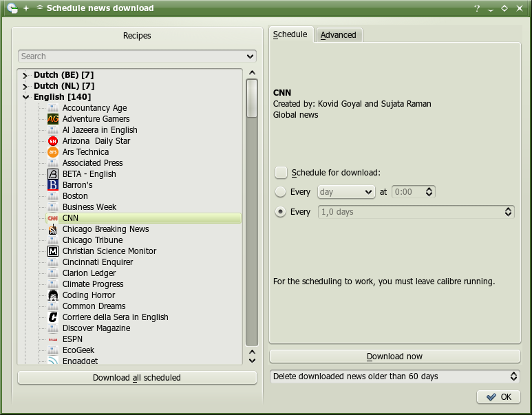
Task: Select the Coding Horror recipe text
Action: tap(89, 295)
